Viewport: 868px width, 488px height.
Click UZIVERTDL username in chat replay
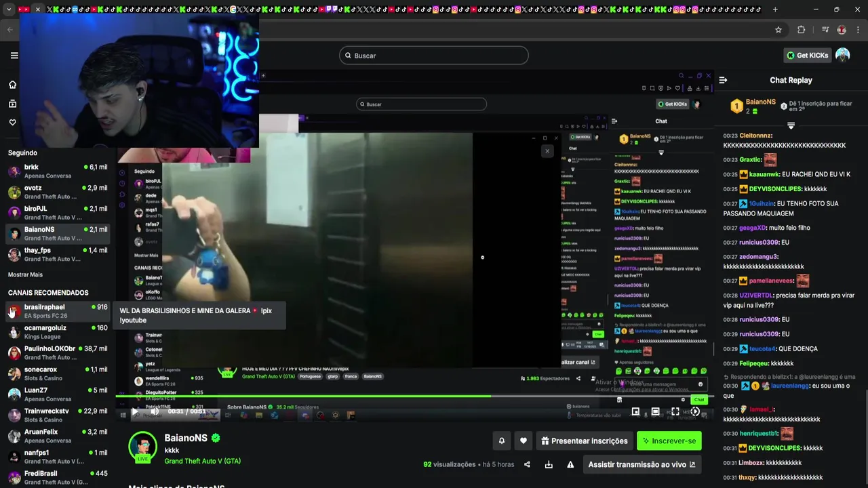755,296
